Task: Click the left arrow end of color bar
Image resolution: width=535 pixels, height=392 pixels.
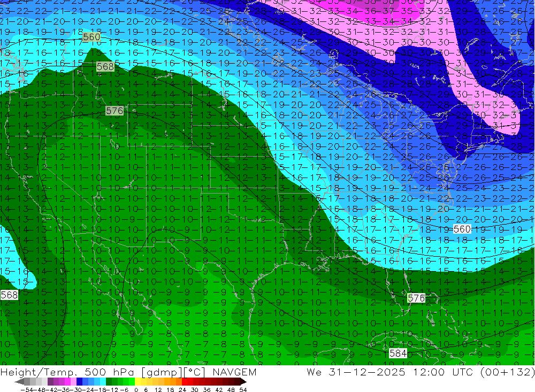Action: [19, 381]
